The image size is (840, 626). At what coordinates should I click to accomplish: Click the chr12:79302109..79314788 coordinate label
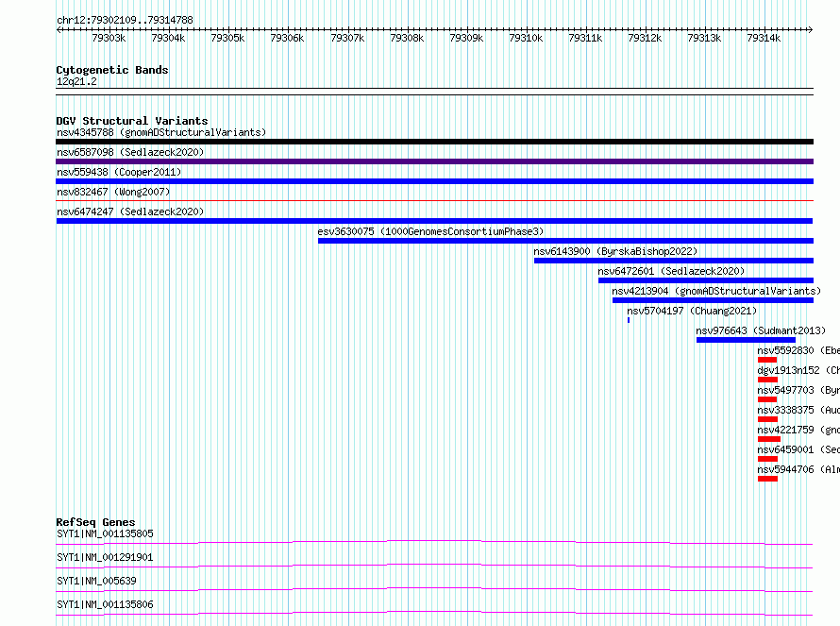(x=125, y=20)
